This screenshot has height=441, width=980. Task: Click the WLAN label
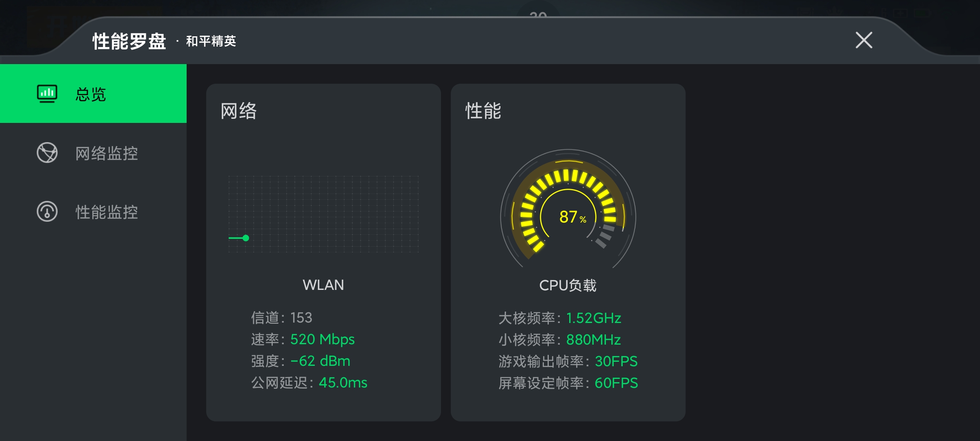point(323,285)
